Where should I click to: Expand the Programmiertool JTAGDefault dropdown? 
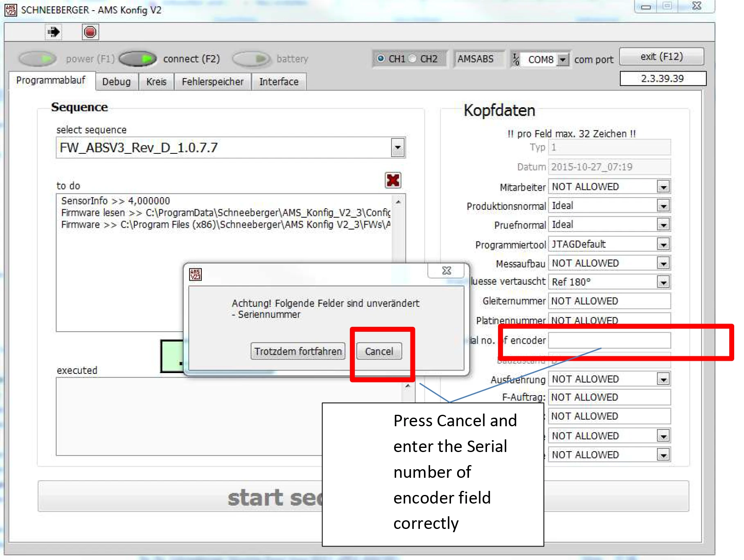coord(663,245)
